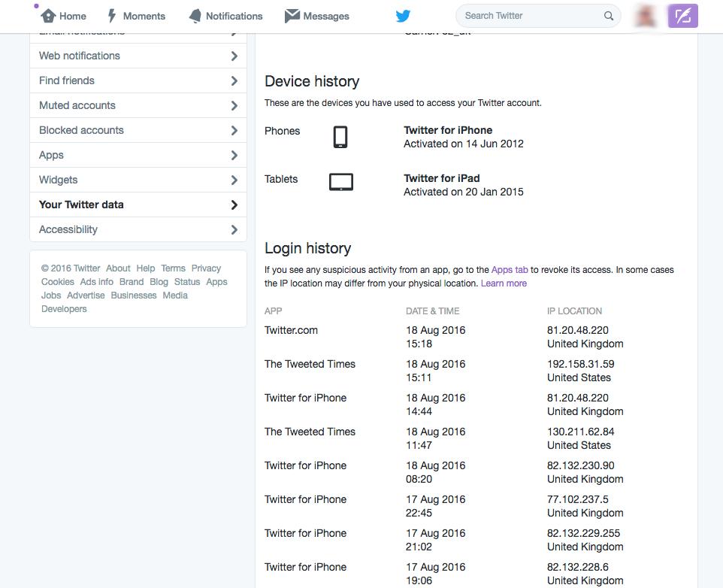Click the Accessibility chevron
Image resolution: width=723 pixels, height=588 pixels.
tap(234, 230)
